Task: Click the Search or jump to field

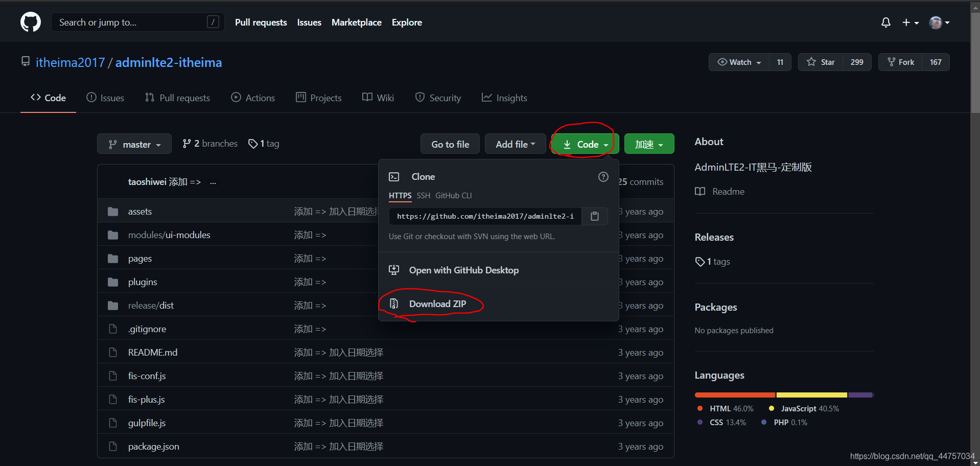Action: tap(137, 22)
